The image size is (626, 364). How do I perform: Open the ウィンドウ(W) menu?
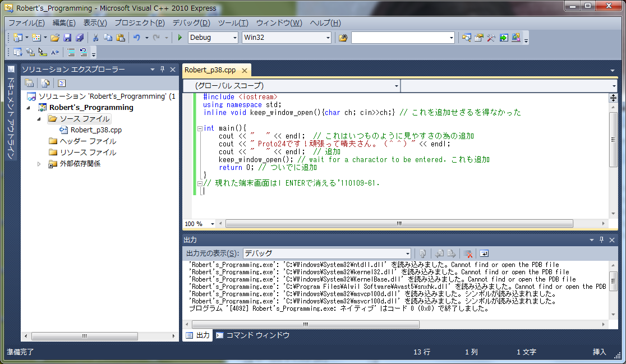pos(279,23)
